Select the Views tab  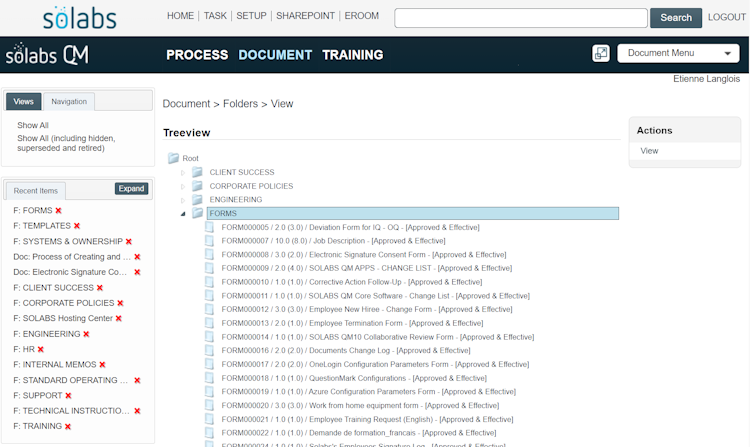(23, 101)
